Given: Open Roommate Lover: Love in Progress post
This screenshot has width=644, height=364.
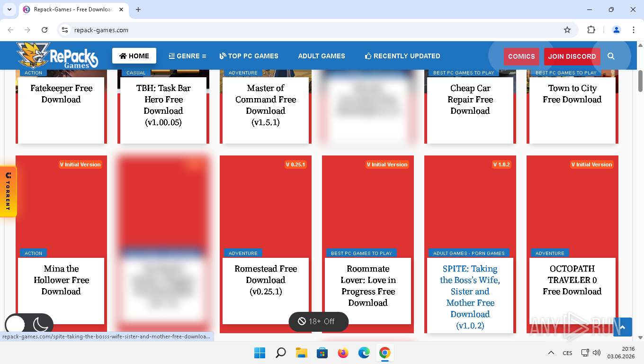Looking at the screenshot, I should tap(368, 286).
